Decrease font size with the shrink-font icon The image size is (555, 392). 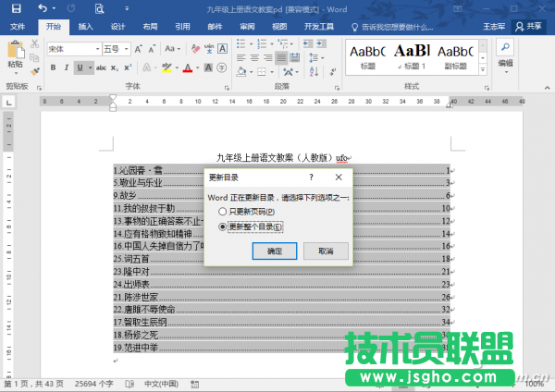coord(152,49)
